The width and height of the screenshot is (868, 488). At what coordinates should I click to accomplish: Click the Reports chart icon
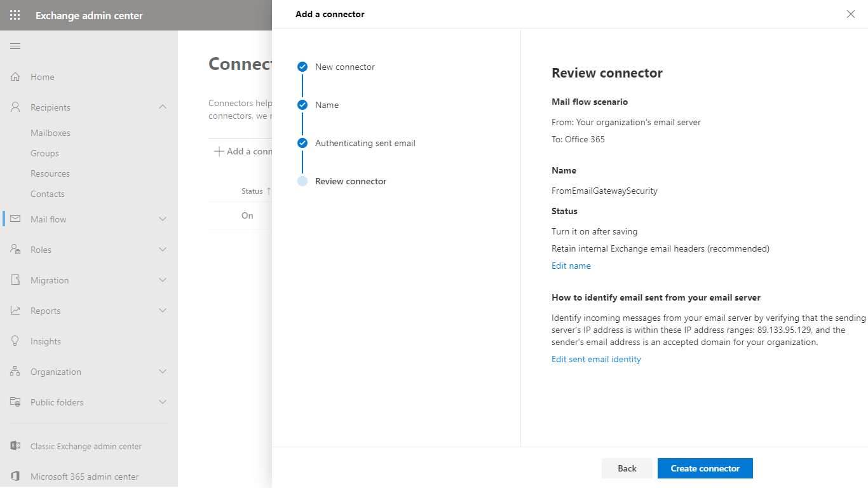click(15, 311)
